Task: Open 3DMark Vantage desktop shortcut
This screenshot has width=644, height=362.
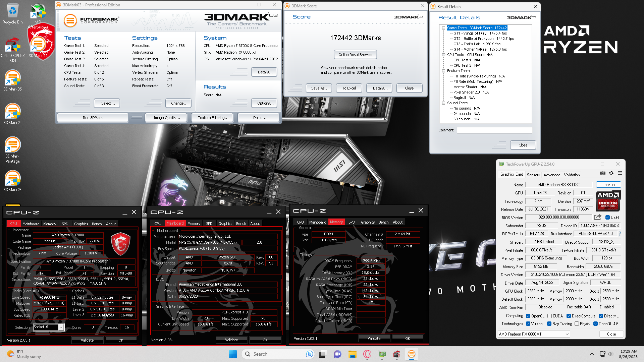Action: 12,150
